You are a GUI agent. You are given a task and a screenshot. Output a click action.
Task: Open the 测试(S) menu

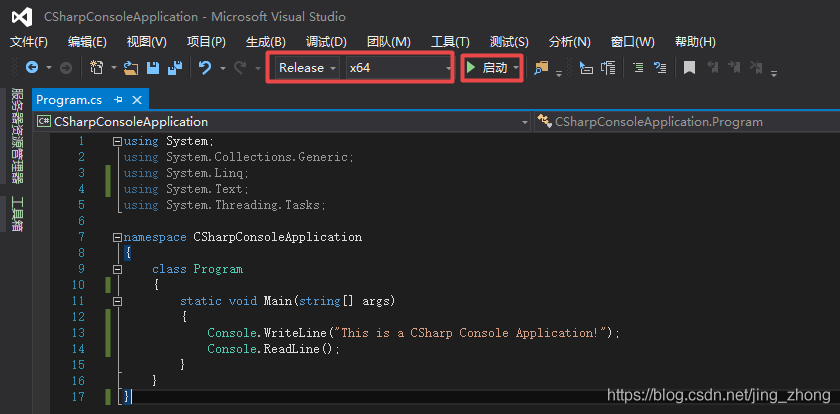(509, 42)
